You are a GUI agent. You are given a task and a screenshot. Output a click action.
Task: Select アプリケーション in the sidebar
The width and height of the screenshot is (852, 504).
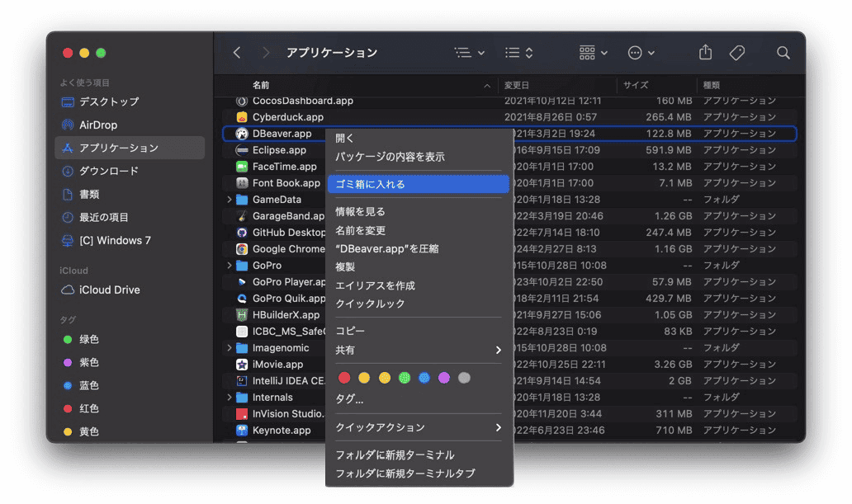click(130, 148)
